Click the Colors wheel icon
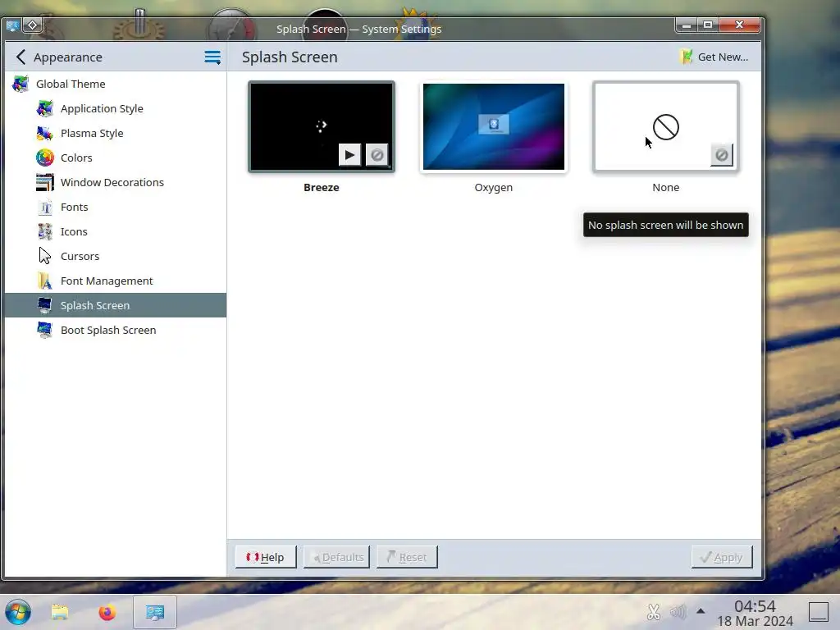 coord(45,158)
